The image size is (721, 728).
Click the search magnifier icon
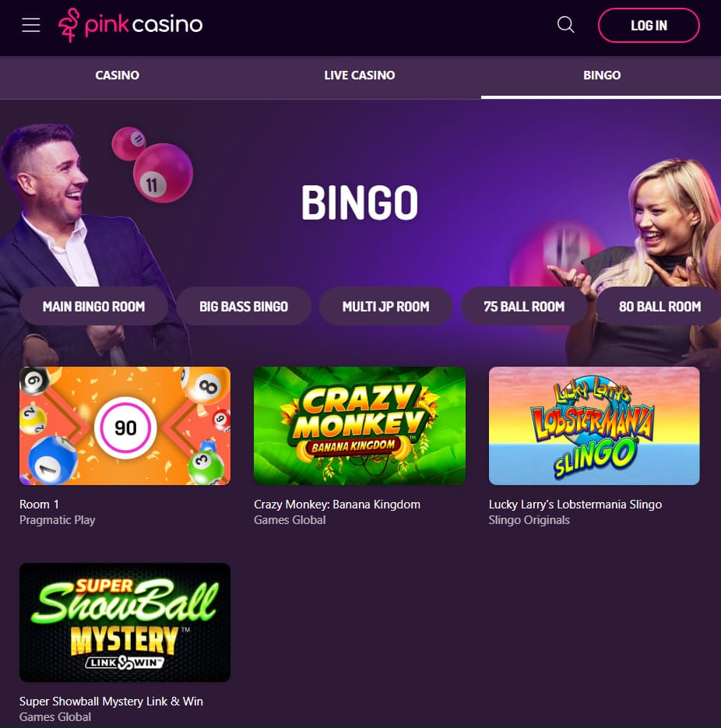[x=565, y=25]
